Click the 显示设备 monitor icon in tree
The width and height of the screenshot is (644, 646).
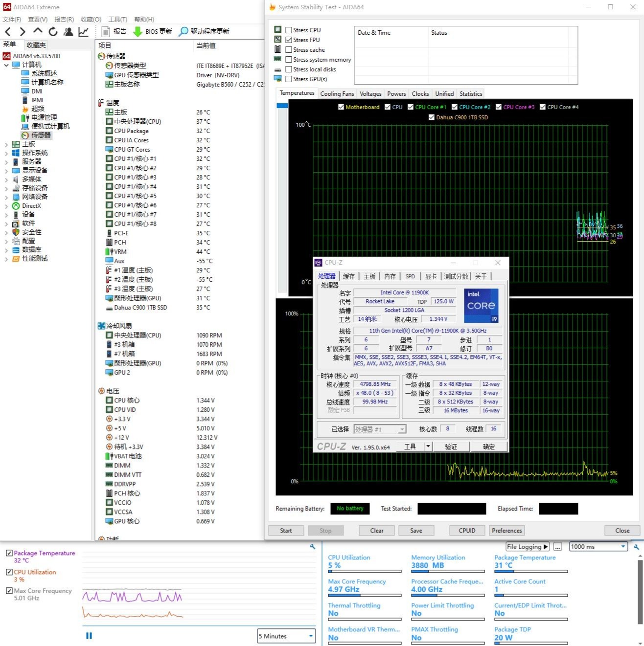pyautogui.click(x=16, y=170)
